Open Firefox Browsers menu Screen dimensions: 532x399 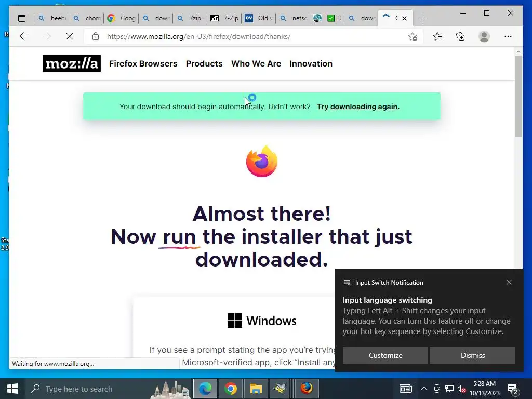[x=143, y=63]
